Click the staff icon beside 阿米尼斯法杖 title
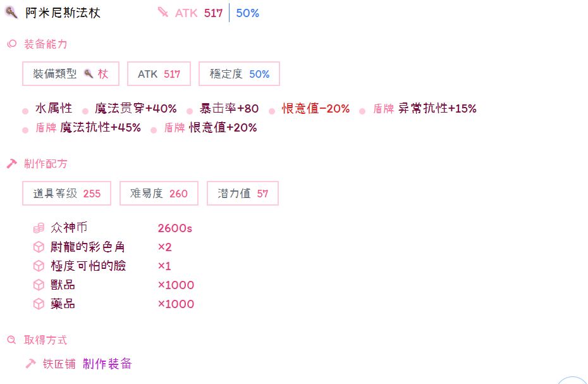The height and width of the screenshot is (384, 588). [11, 13]
